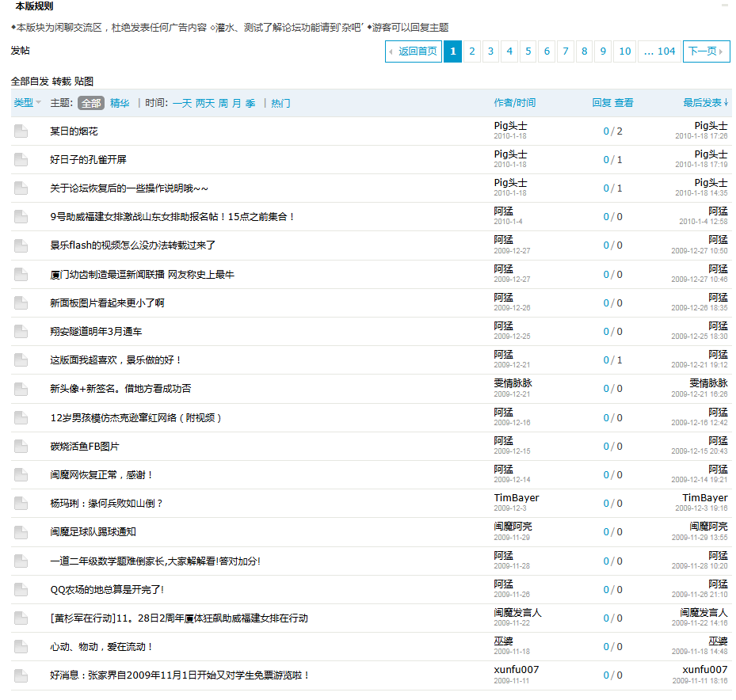
Task: Filter by 月 time range
Action: click(237, 103)
